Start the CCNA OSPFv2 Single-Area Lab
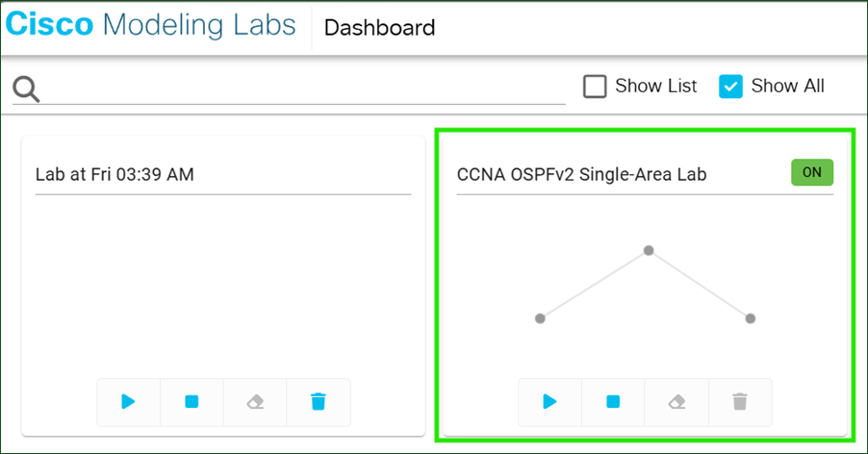This screenshot has width=868, height=454. coord(549,401)
